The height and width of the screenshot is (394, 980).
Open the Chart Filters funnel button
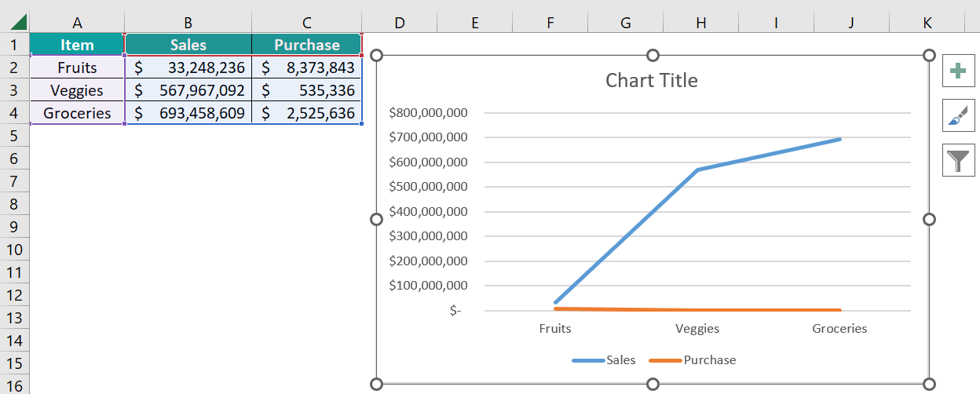[x=957, y=161]
